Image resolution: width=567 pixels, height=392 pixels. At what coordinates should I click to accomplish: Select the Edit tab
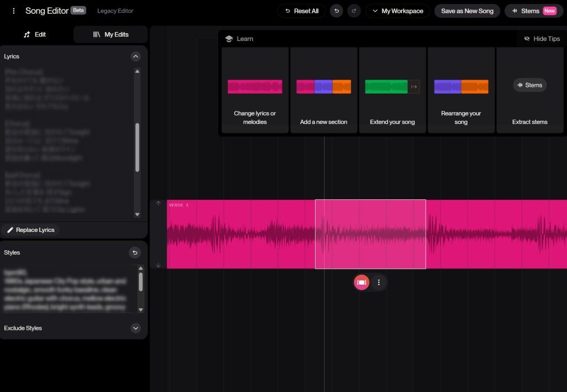(35, 34)
